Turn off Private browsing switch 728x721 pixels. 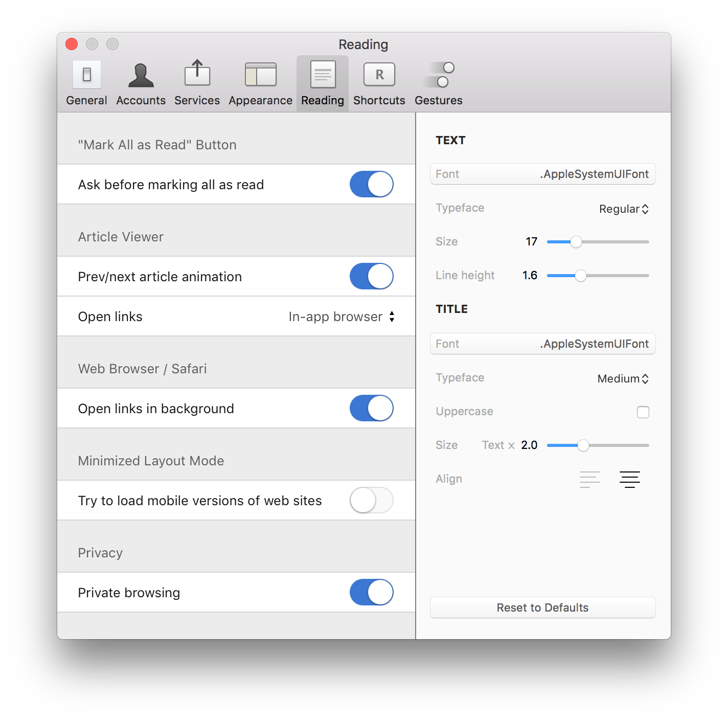click(371, 593)
